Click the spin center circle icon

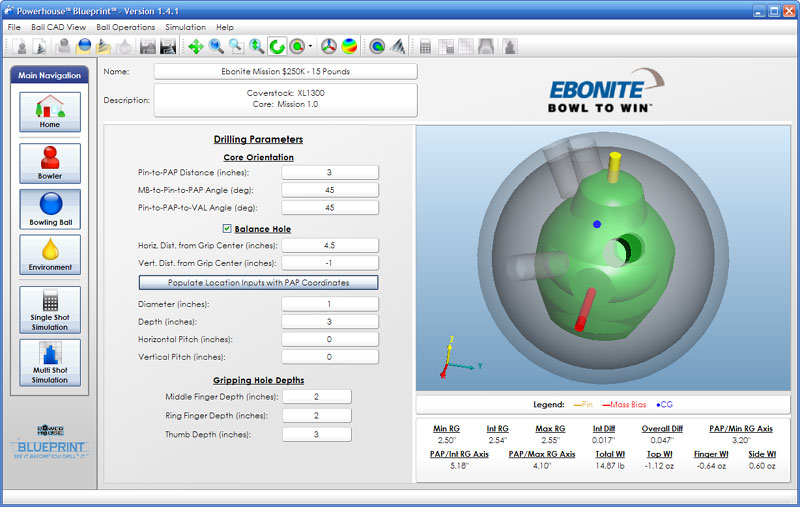[297, 46]
